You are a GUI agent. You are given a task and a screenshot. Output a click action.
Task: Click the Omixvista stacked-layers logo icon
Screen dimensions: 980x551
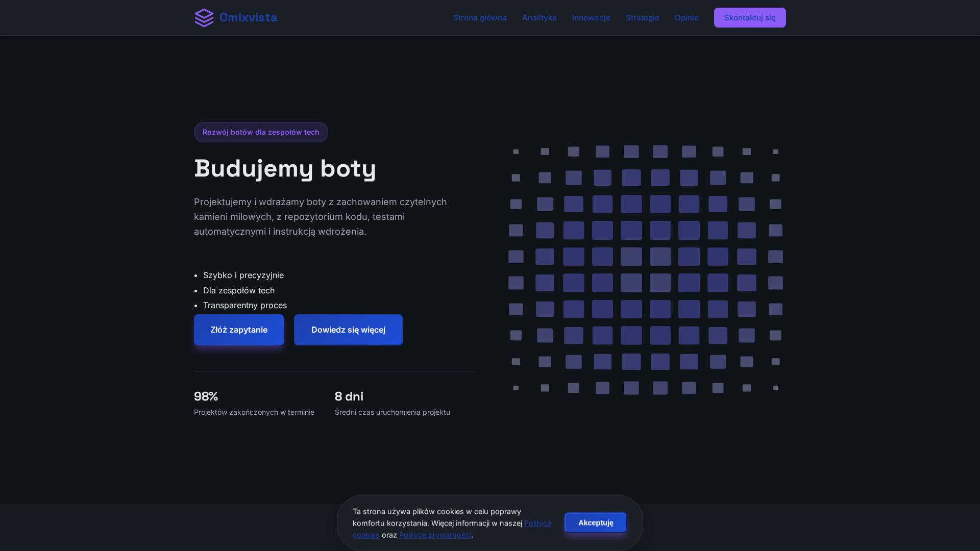pyautogui.click(x=204, y=18)
